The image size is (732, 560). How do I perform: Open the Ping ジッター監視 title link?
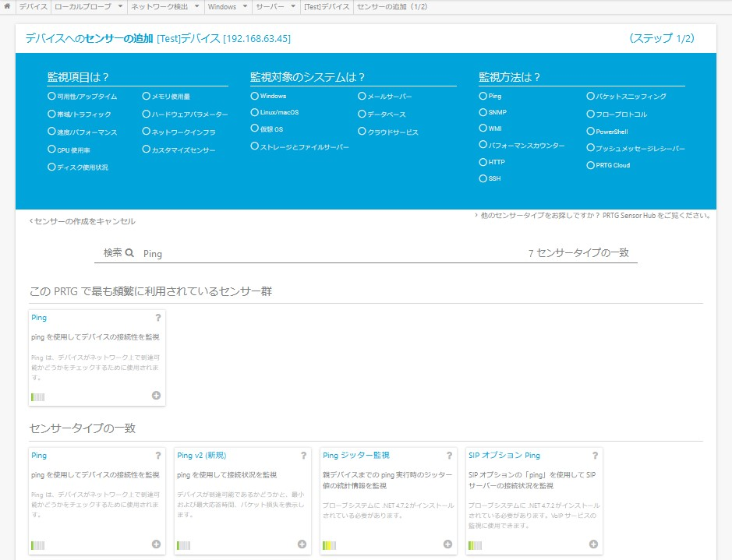(x=356, y=456)
